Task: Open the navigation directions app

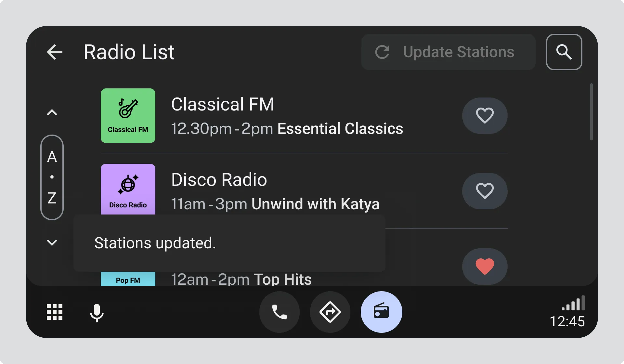Action: [x=330, y=312]
